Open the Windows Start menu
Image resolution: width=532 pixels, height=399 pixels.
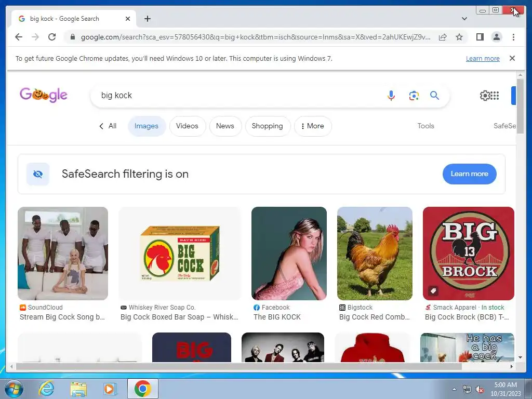14,389
